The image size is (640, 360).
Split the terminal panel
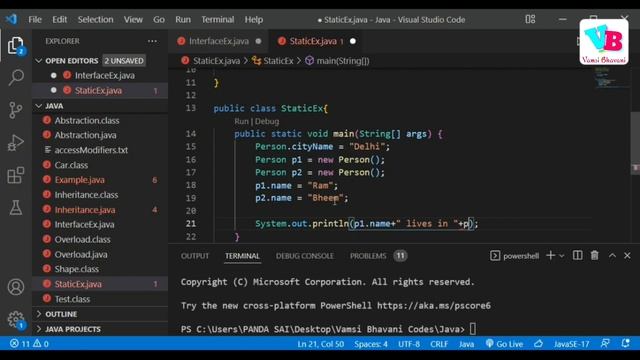577,256
